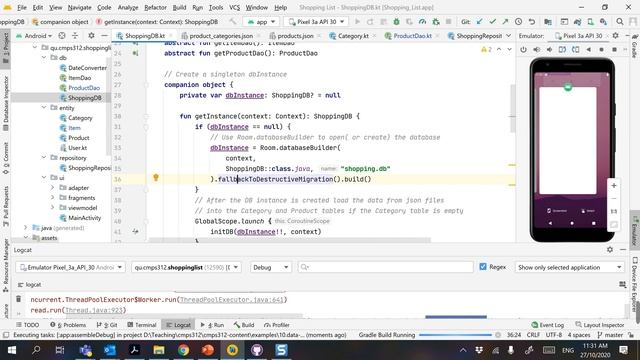The width and height of the screenshot is (640, 360).
Task: Click the Profile app gauge icon
Action: click(x=422, y=22)
